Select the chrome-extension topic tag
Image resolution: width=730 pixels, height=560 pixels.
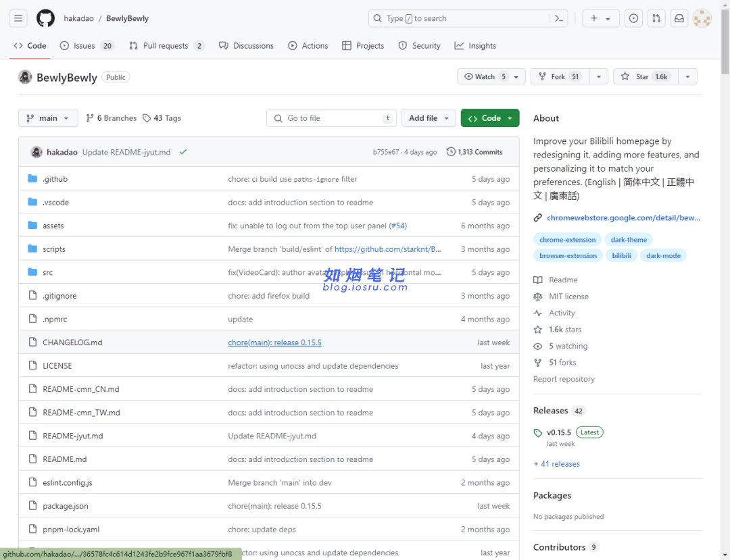567,240
